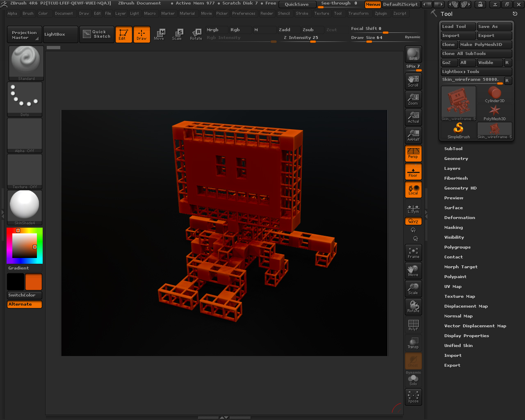This screenshot has height=420, width=525.
Task: Click the Texture Off thumbnail slot
Action: coord(25,171)
